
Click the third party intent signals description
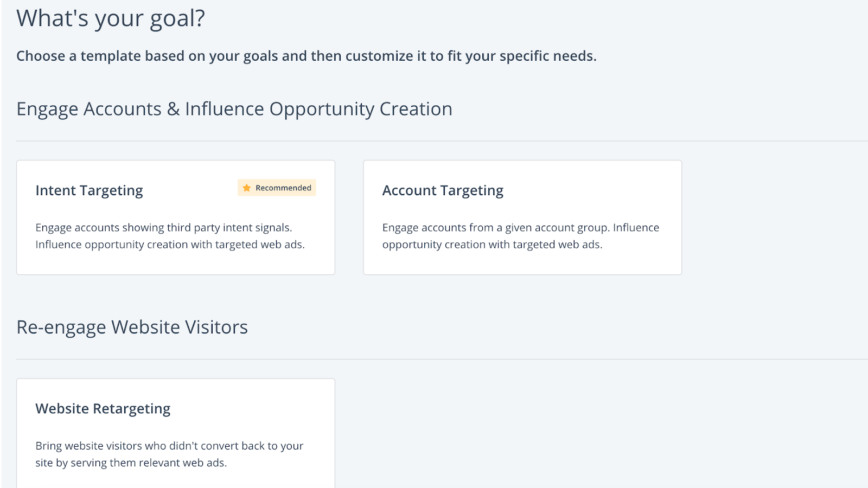pos(164,228)
